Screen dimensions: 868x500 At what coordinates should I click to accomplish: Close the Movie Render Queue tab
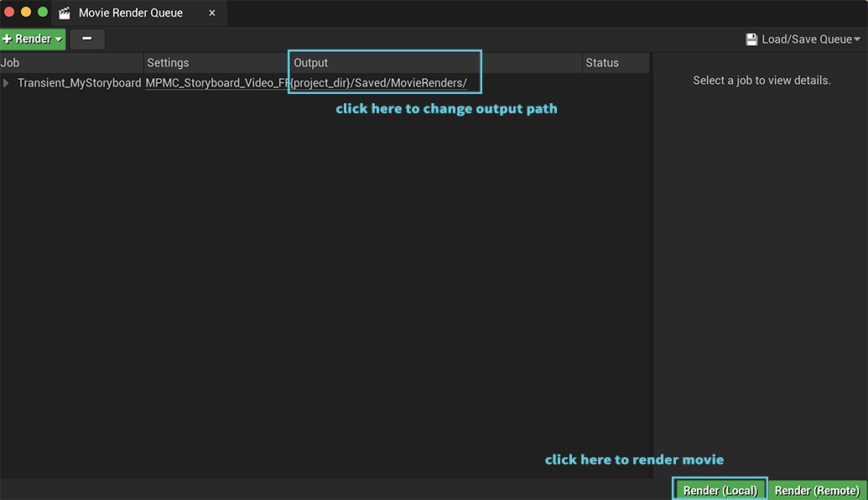coord(211,13)
